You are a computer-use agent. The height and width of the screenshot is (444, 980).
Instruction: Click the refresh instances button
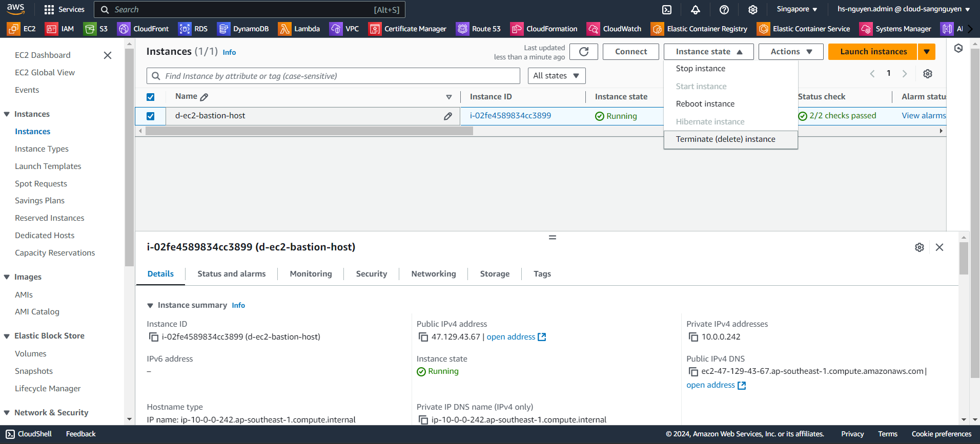tap(584, 52)
